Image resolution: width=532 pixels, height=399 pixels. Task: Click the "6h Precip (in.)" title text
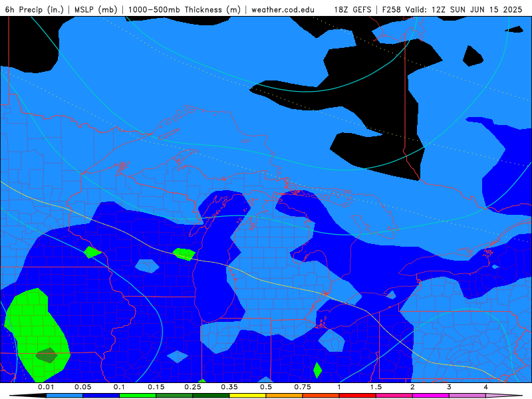(35, 9)
